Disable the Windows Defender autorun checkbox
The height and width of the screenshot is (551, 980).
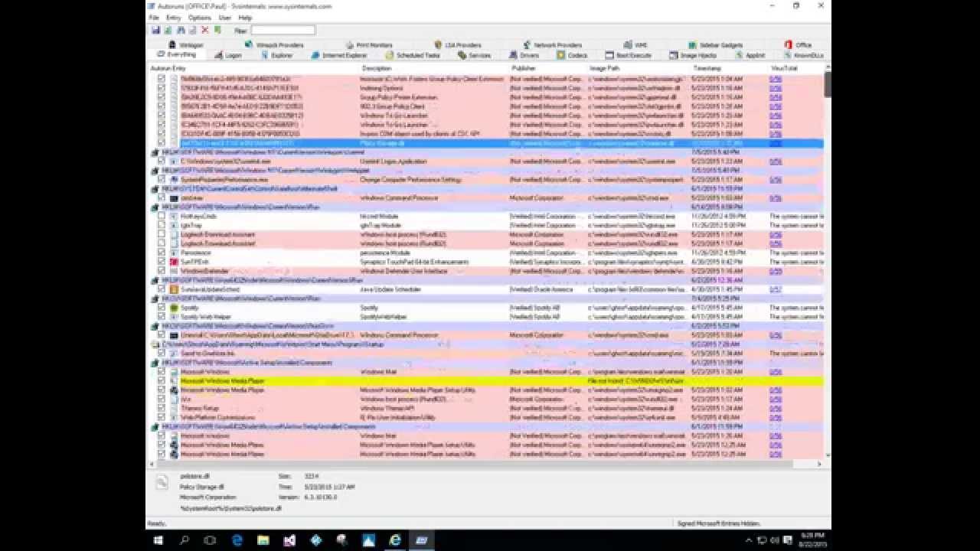pos(162,271)
